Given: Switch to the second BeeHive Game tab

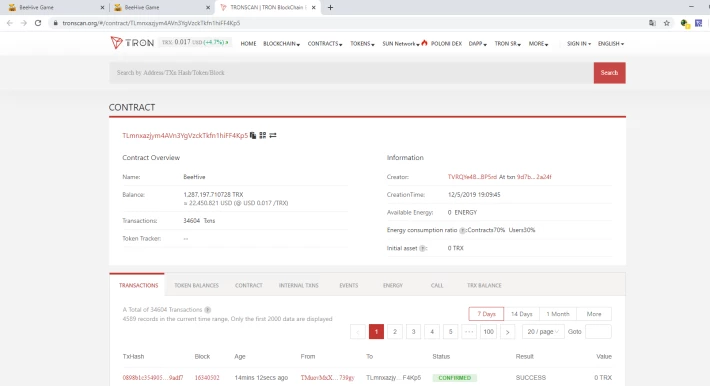Looking at the screenshot, I should 162,8.
